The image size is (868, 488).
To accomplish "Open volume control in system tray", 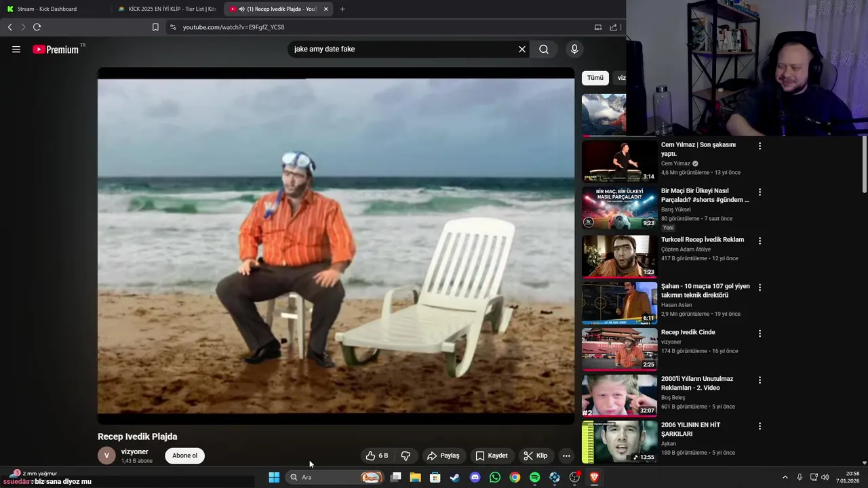I will click(x=825, y=477).
